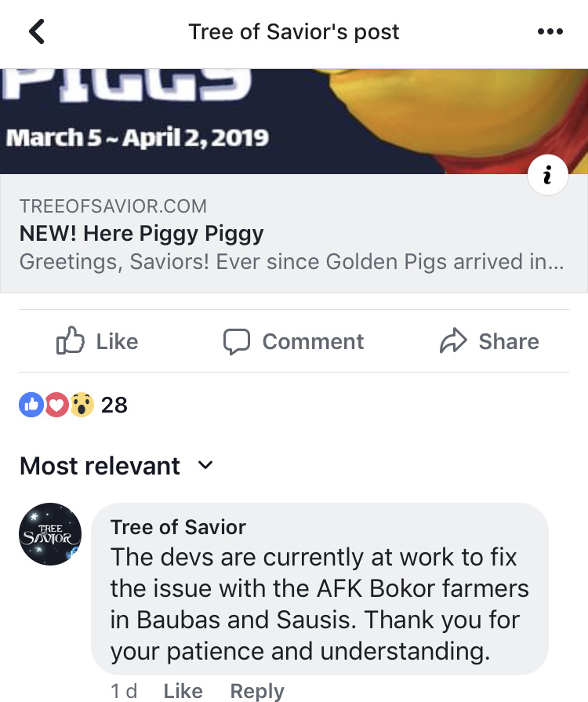Like the Tree of Savior comment
This screenshot has height=702, width=588.
click(x=183, y=690)
